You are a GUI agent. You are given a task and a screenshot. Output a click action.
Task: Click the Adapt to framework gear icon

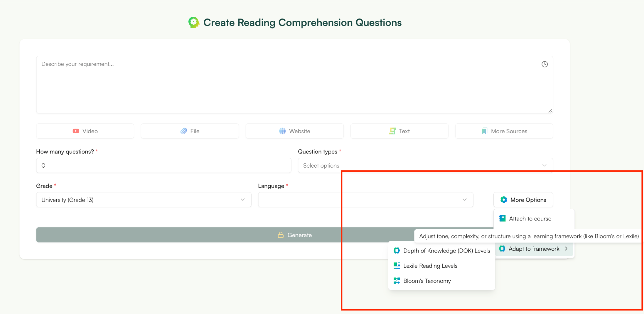(502, 248)
